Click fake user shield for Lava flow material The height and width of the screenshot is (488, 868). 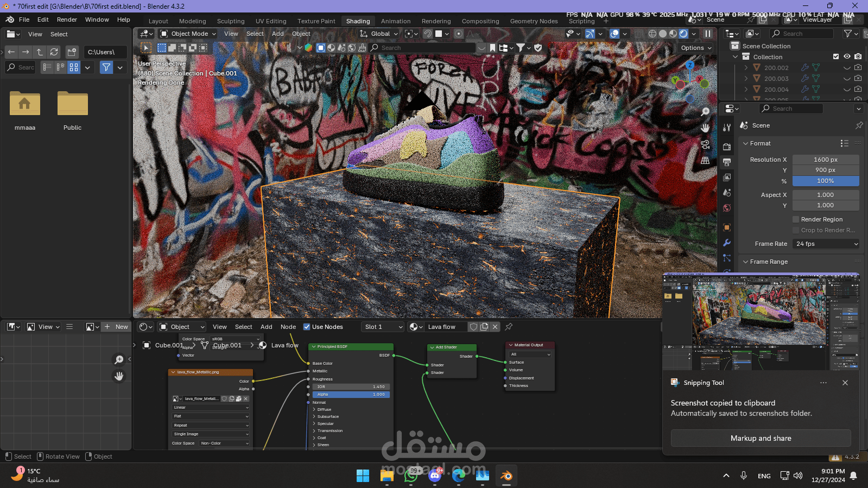473,327
